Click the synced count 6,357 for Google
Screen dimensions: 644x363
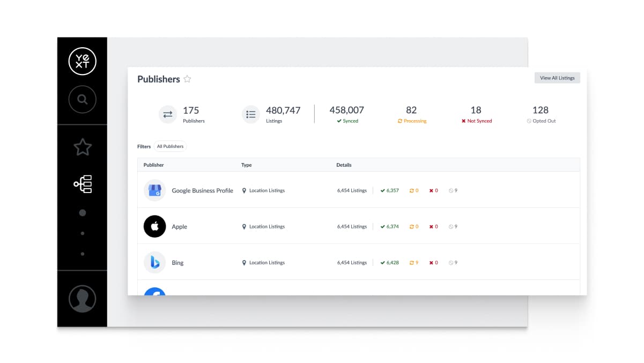389,190
